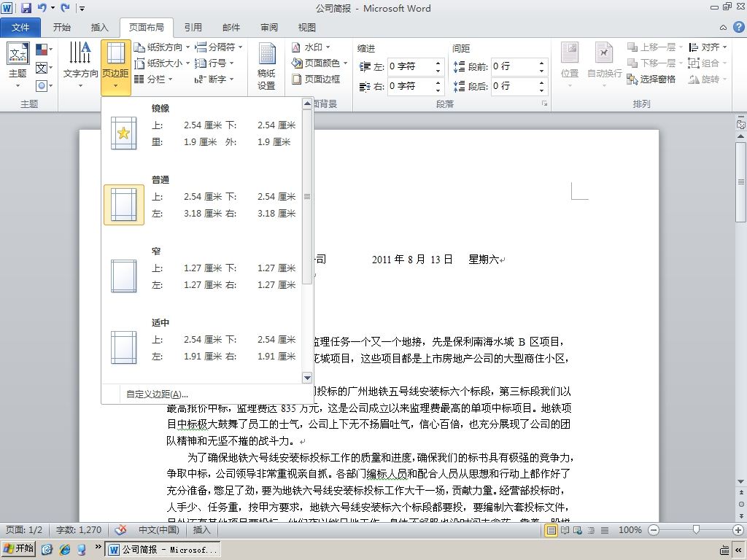Switch to Insert (插入) tab
Image resolution: width=747 pixels, height=560 pixels.
pyautogui.click(x=99, y=28)
